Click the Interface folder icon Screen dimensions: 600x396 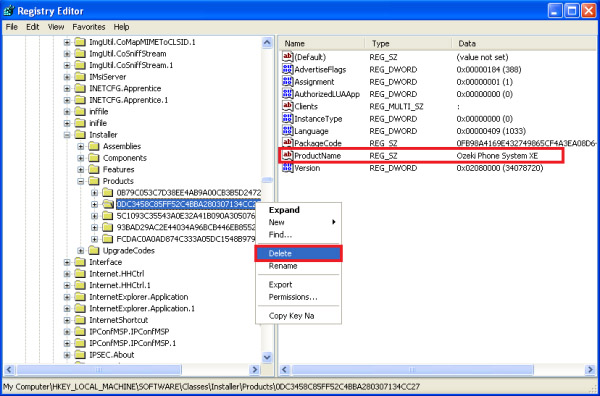(x=80, y=262)
